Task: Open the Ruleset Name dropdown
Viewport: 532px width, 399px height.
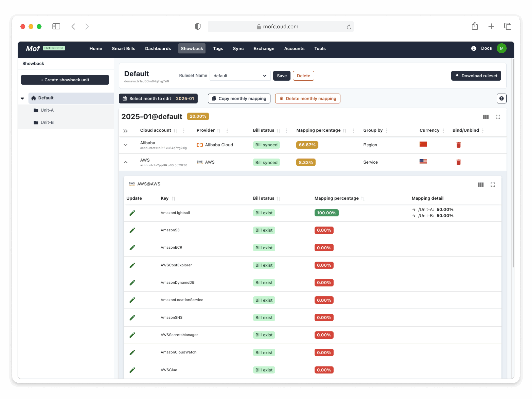Action: point(240,76)
